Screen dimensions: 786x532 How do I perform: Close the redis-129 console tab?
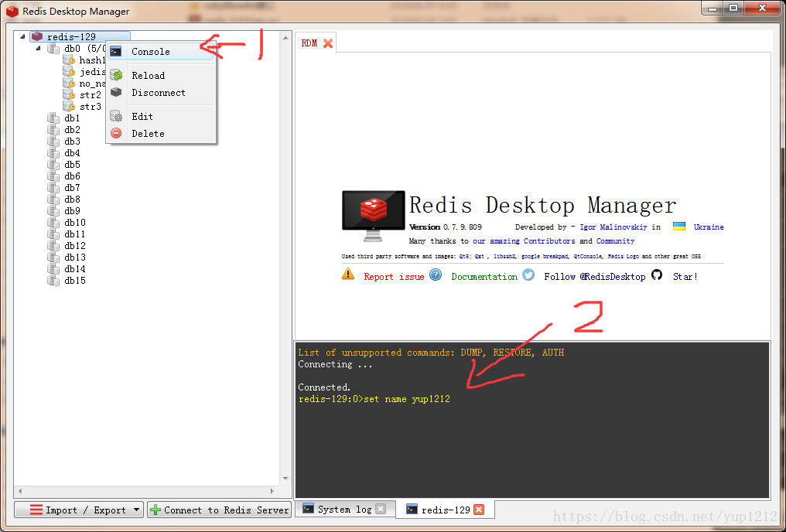[479, 509]
